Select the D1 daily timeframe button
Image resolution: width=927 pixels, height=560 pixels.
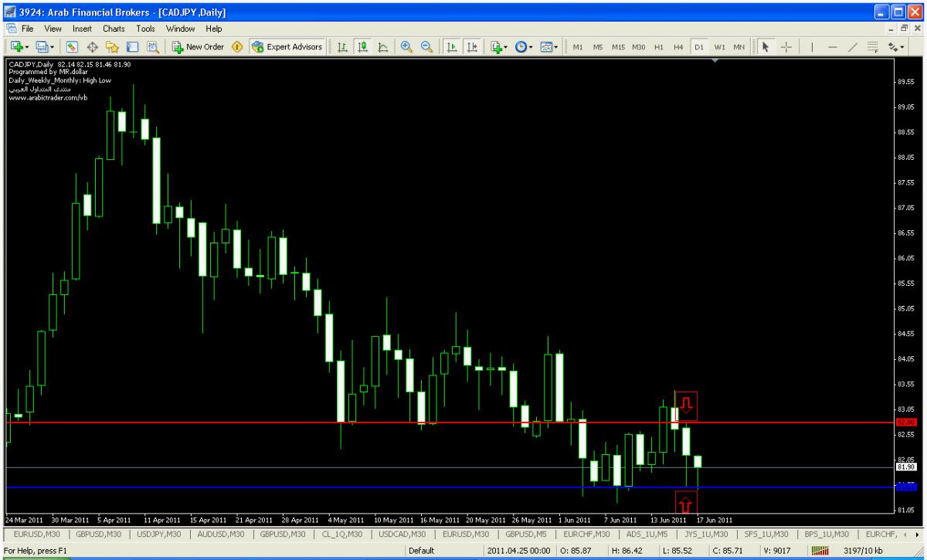point(698,47)
